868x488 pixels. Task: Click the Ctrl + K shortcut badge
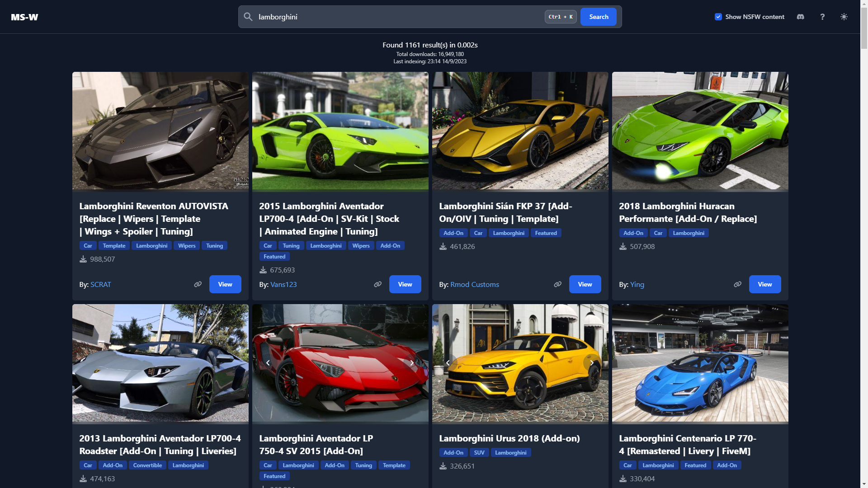[561, 17]
